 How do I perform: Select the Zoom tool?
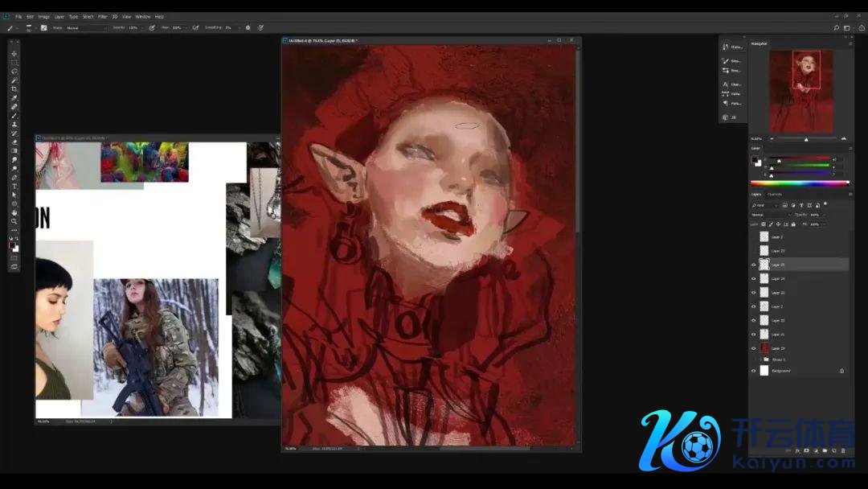(x=14, y=221)
